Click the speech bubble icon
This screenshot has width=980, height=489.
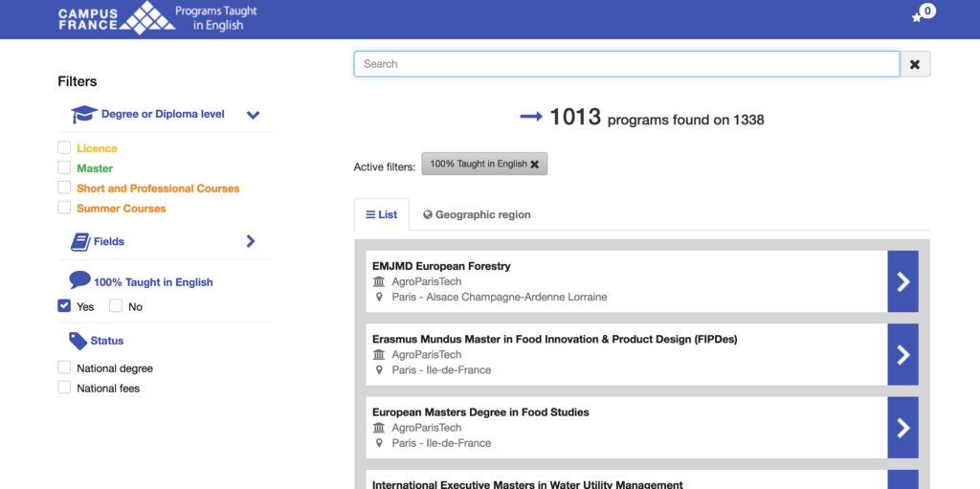click(x=80, y=279)
